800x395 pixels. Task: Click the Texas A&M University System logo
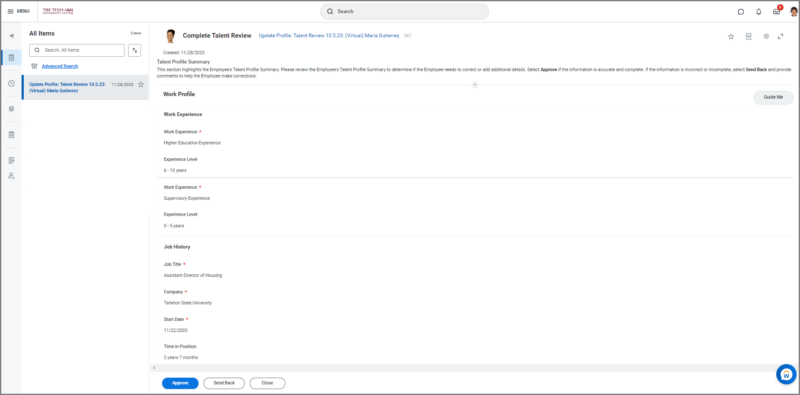(x=58, y=11)
